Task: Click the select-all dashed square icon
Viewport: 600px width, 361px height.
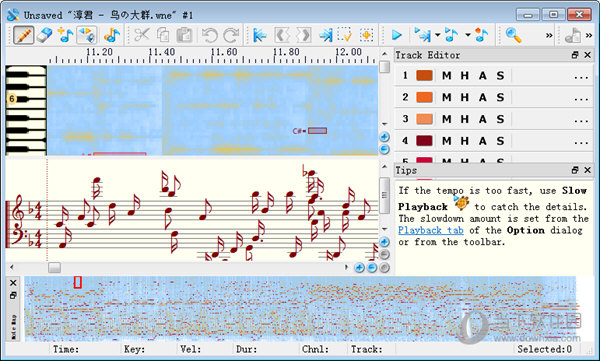Action: tap(367, 35)
